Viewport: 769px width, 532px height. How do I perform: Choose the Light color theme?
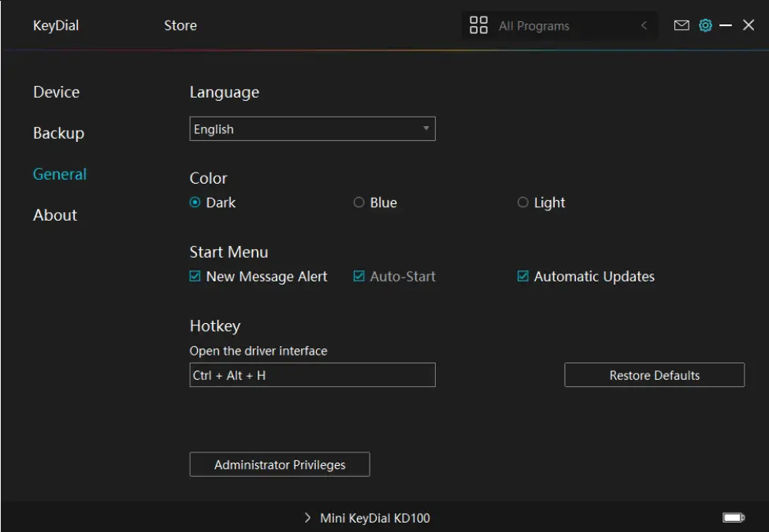[x=523, y=203]
